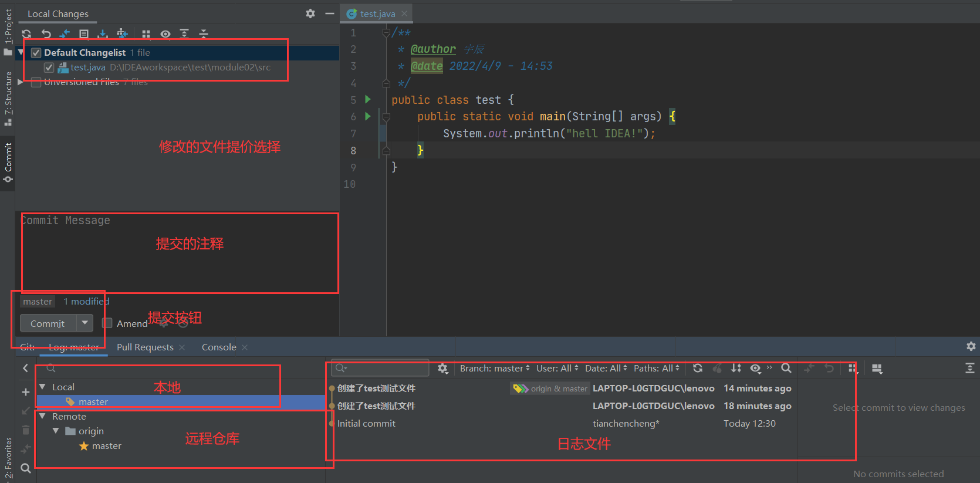The height and width of the screenshot is (483, 980).
Task: Click Expand All in Local Changes toolbar
Action: coord(184,34)
